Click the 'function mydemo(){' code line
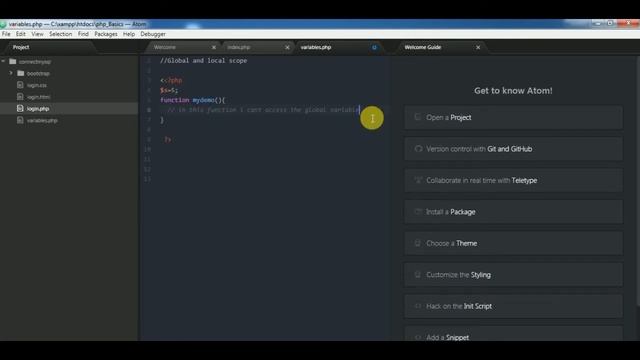The width and height of the screenshot is (640, 360). tap(193, 100)
